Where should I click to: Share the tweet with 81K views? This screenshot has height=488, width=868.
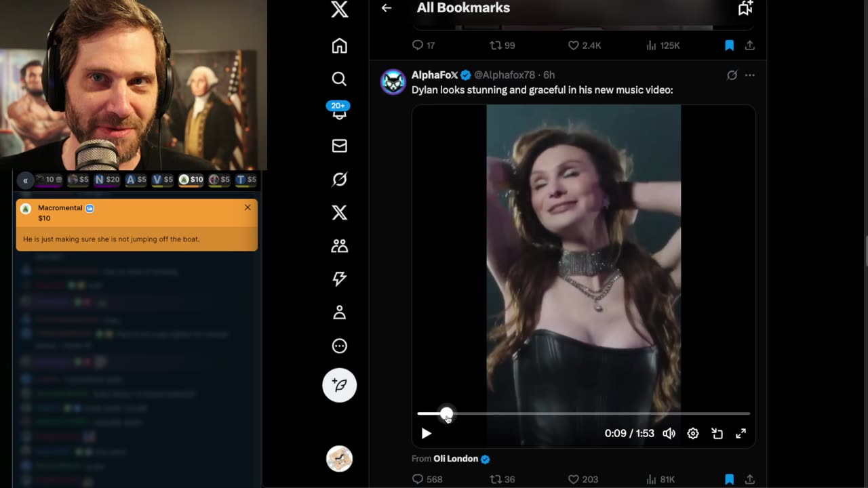(x=750, y=479)
